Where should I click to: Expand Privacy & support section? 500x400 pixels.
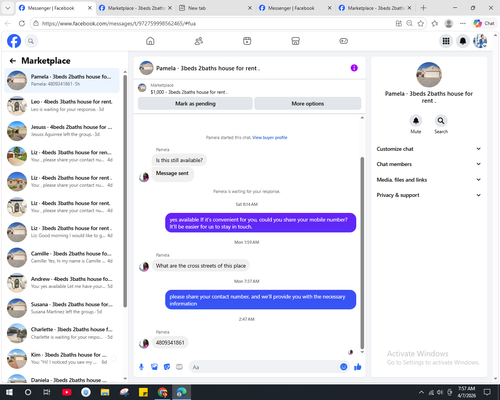(x=429, y=195)
